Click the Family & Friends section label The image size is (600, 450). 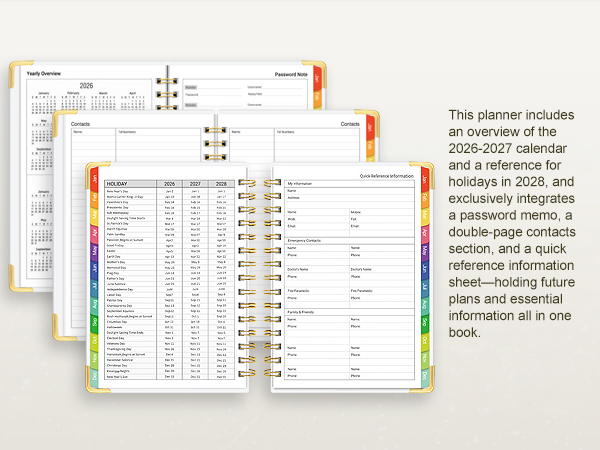[300, 312]
